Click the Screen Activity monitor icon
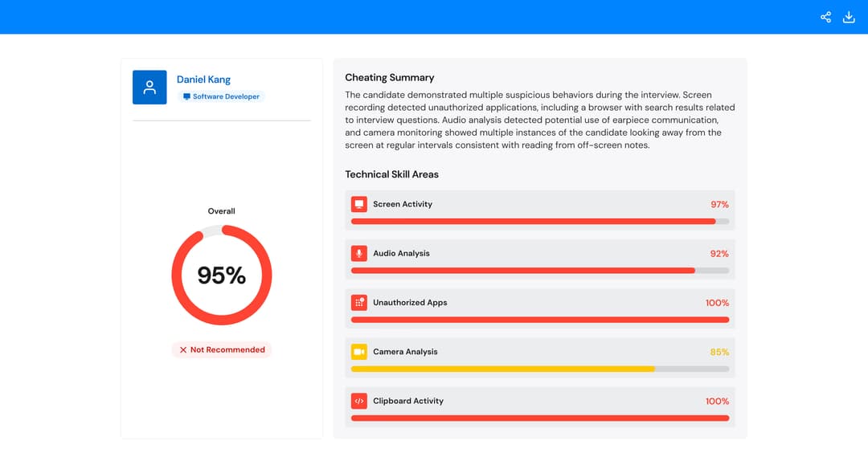 (358, 204)
